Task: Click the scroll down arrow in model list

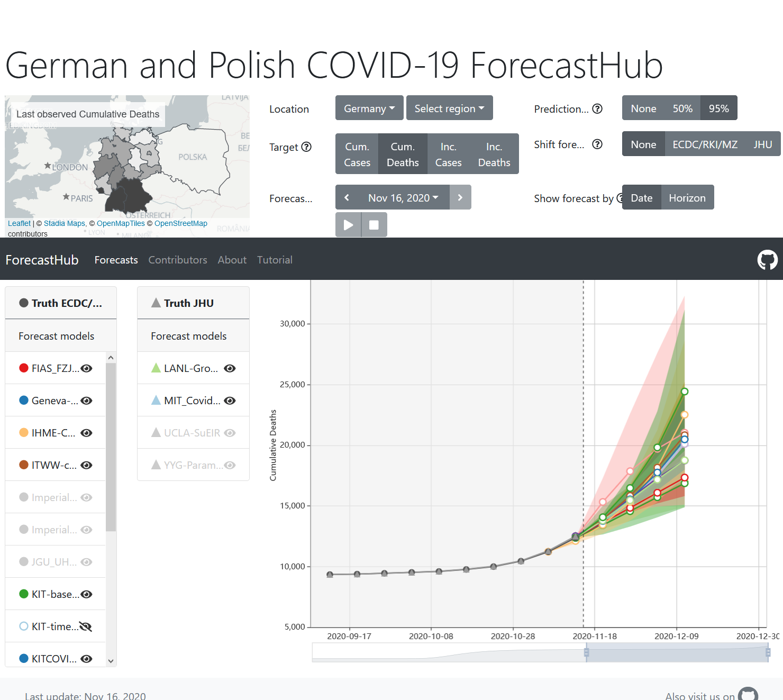Action: coord(111,661)
